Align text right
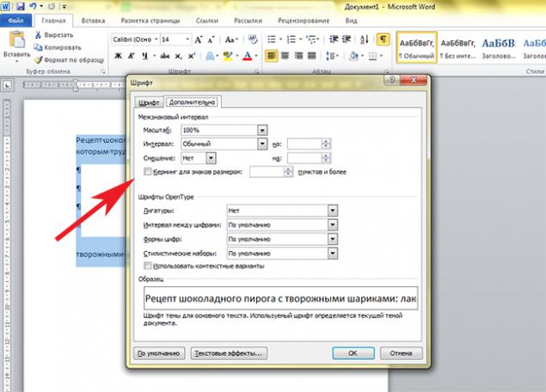This screenshot has height=392, width=546. point(298,56)
